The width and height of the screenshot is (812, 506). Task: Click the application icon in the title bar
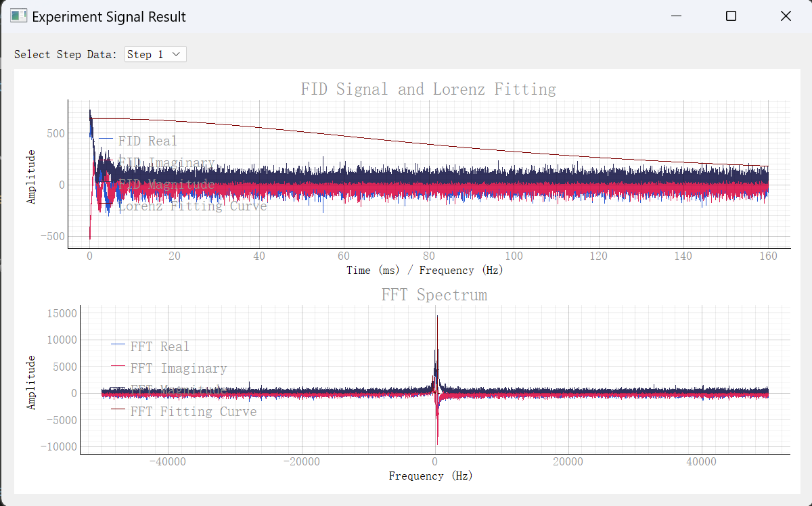[x=18, y=16]
